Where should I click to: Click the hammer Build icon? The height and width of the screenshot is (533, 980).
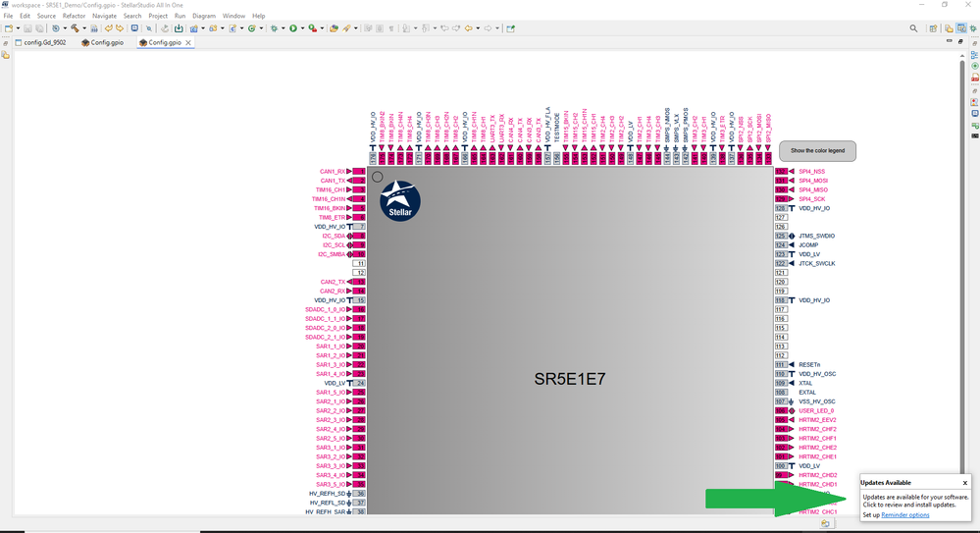pyautogui.click(x=75, y=28)
